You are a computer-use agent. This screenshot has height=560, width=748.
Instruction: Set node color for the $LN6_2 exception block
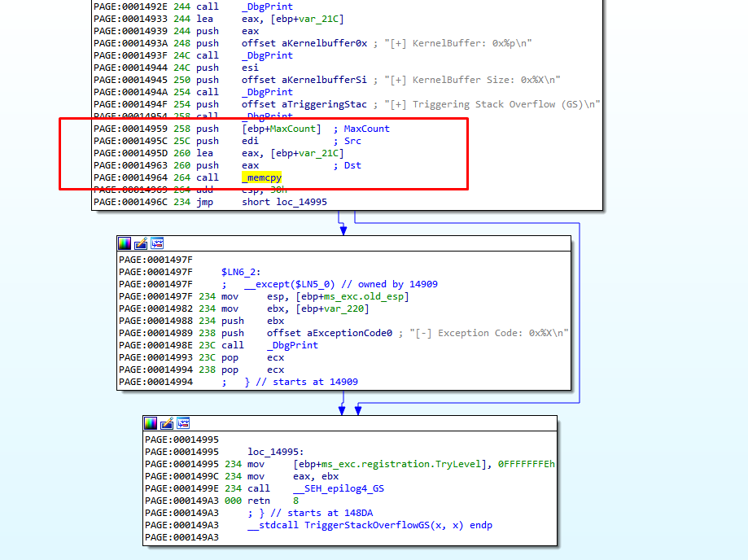125,243
